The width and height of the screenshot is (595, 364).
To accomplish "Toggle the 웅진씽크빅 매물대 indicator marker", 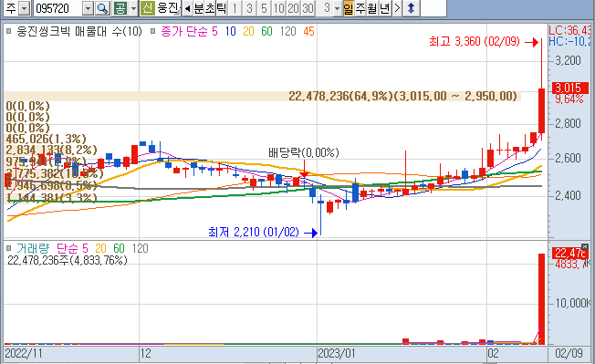I will tap(9, 31).
